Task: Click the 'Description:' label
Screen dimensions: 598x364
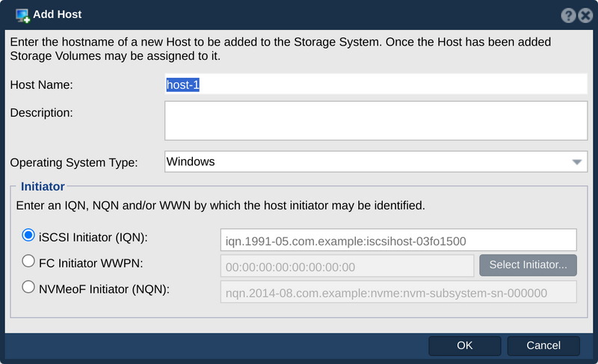Action: click(41, 113)
